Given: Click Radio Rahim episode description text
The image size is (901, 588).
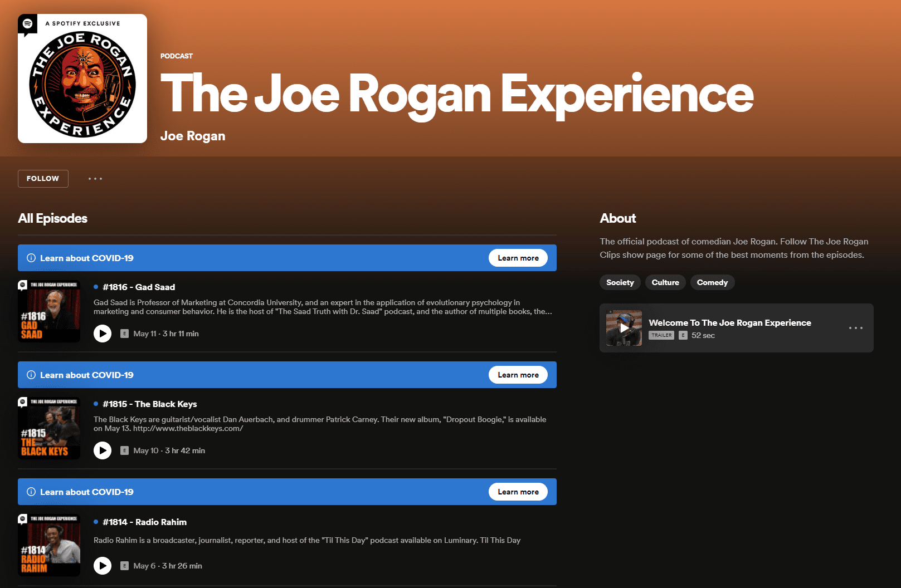Looking at the screenshot, I should [307, 540].
